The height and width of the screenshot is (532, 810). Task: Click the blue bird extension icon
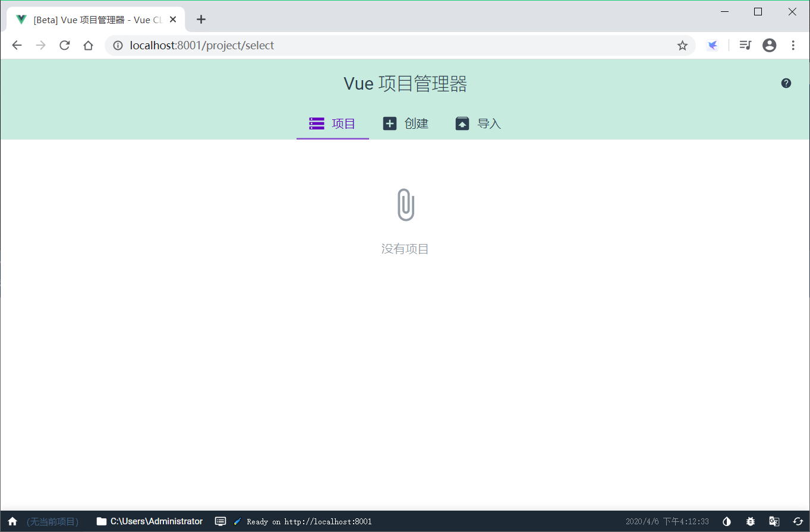pyautogui.click(x=713, y=45)
